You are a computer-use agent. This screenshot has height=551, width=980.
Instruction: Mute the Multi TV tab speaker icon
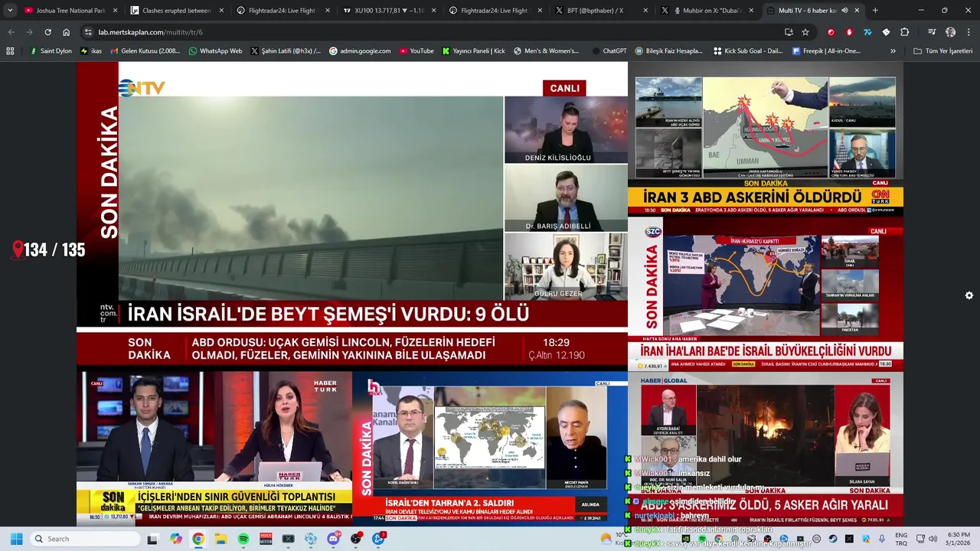point(844,11)
